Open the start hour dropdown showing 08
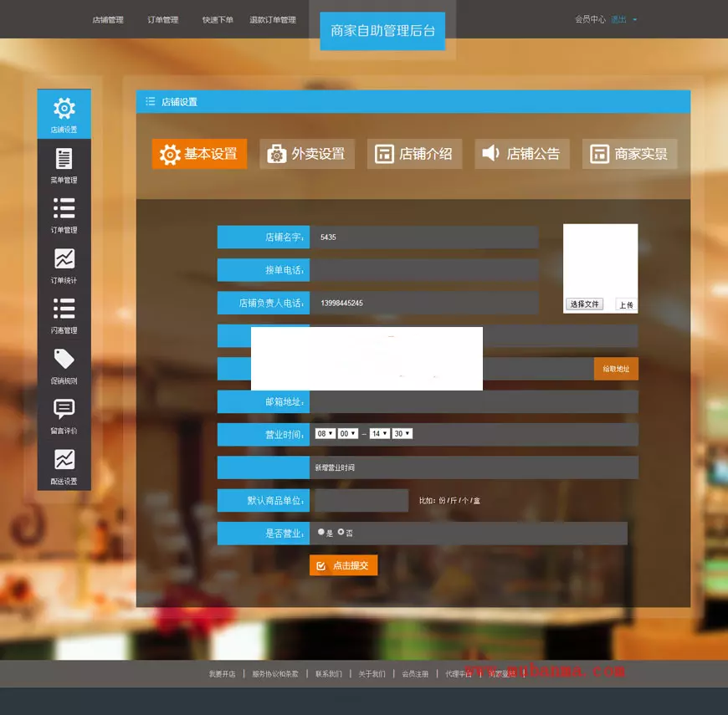The image size is (728, 715). [325, 433]
